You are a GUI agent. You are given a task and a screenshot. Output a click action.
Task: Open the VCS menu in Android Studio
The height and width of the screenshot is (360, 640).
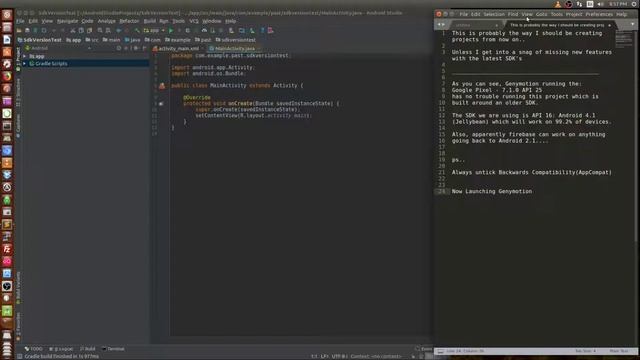pos(193,21)
